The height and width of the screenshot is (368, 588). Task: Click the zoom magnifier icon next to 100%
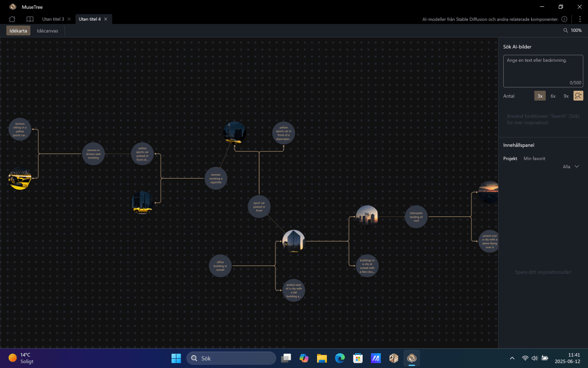click(x=566, y=30)
